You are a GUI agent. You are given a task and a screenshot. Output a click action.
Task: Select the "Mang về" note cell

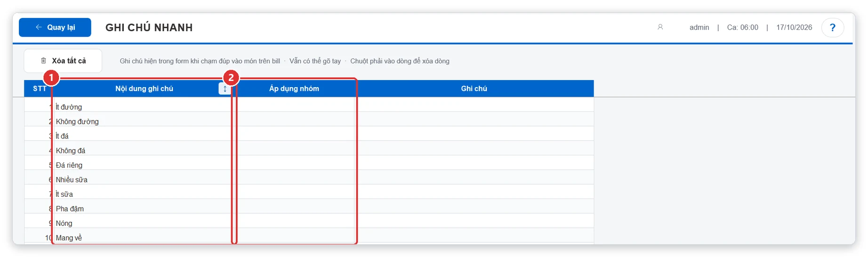144,235
